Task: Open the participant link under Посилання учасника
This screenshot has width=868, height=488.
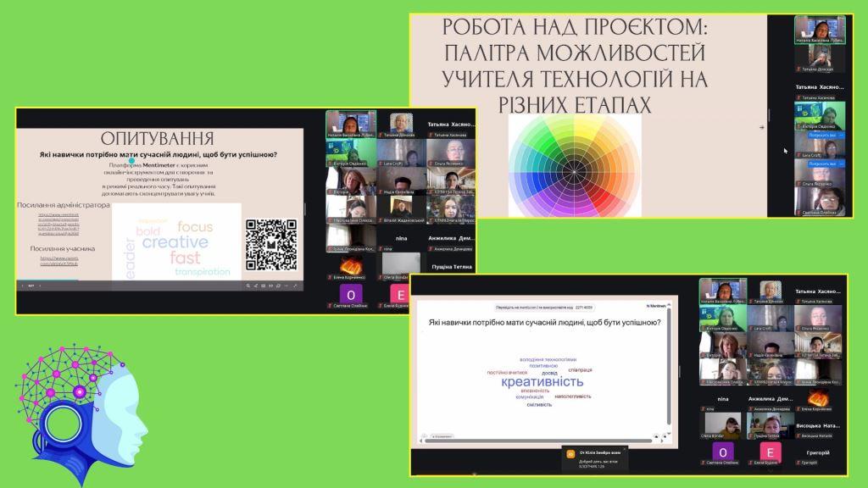Action: point(59,261)
